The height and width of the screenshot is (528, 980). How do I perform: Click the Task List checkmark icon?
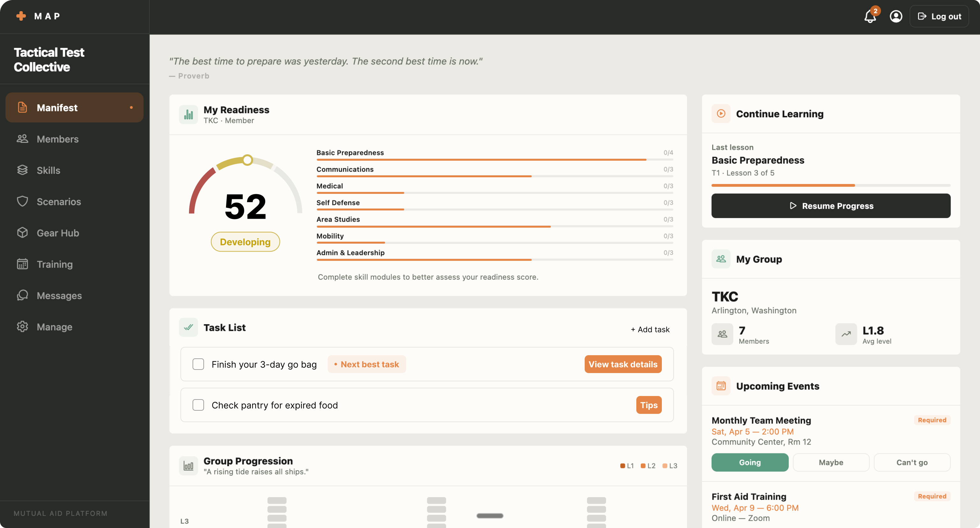click(x=188, y=327)
